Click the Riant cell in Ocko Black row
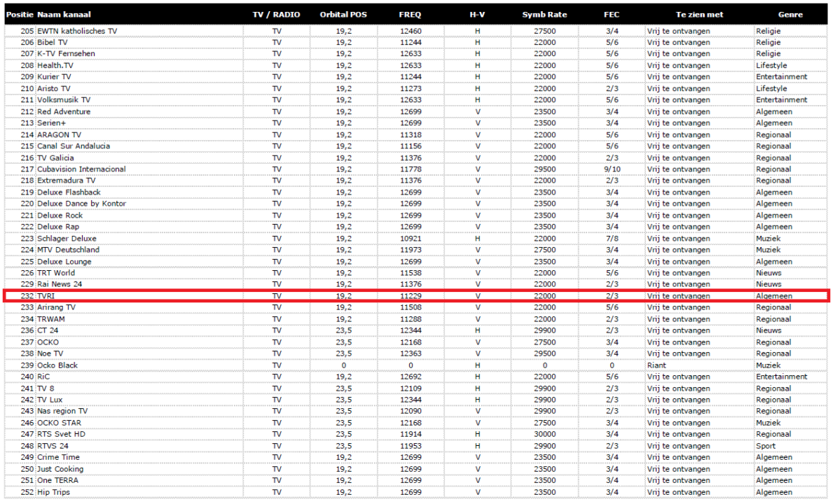Screen dimensions: 833x504 [656, 365]
